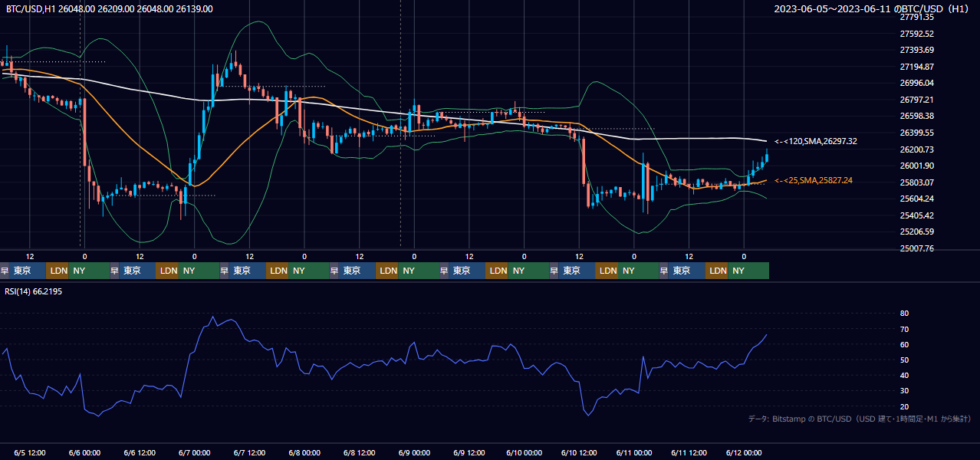Click RSI scale value 40
The width and height of the screenshot is (980, 460).
(904, 376)
